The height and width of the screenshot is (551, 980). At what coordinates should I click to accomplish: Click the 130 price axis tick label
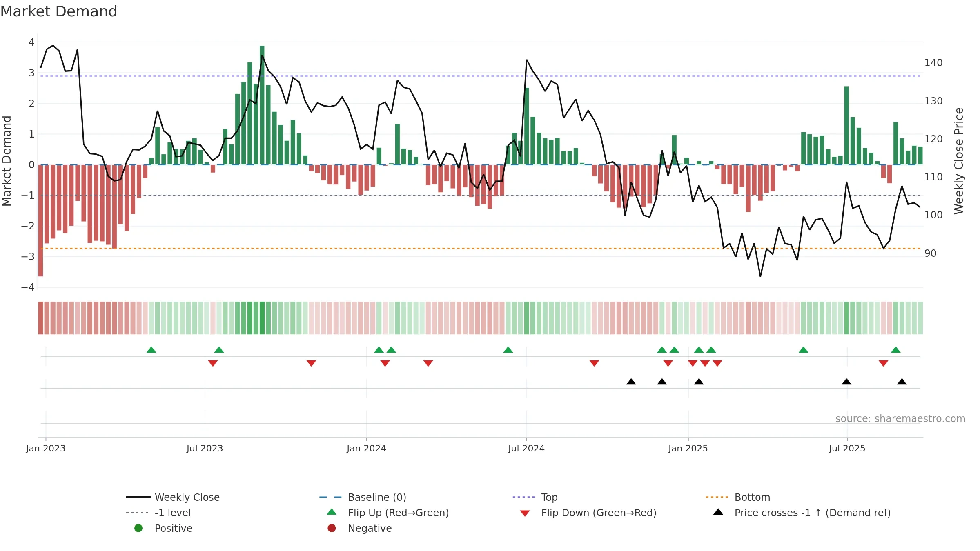point(933,101)
